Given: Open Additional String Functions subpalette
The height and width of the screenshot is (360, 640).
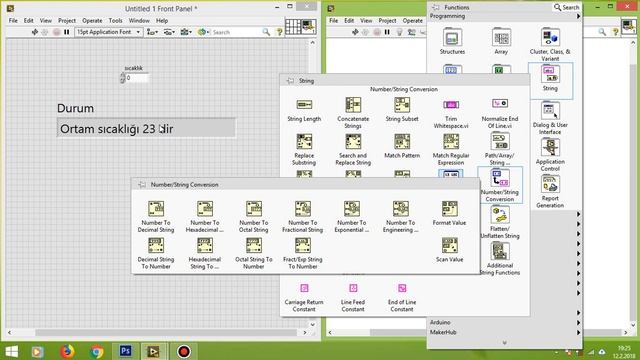Looking at the screenshot, I should [x=500, y=259].
